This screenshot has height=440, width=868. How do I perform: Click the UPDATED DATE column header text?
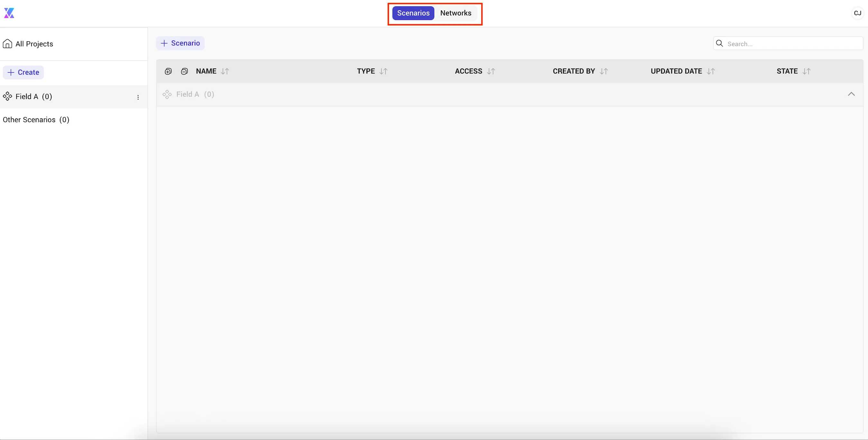pyautogui.click(x=676, y=71)
